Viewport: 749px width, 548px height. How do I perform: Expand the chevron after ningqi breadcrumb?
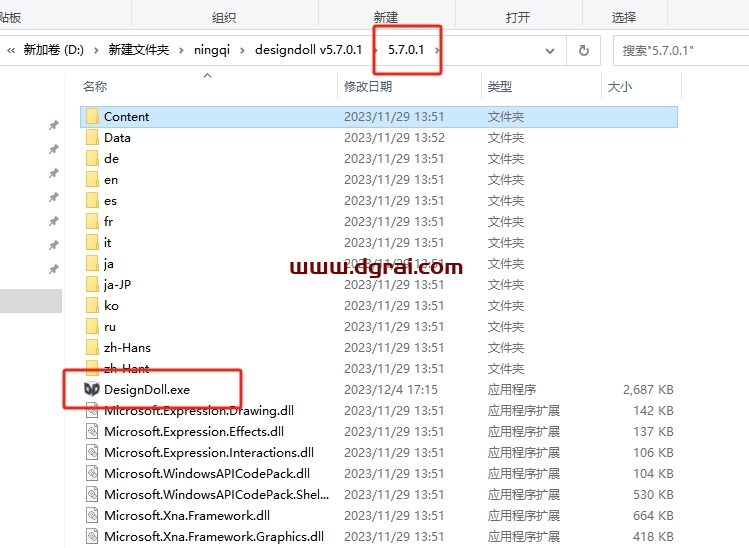coord(242,50)
